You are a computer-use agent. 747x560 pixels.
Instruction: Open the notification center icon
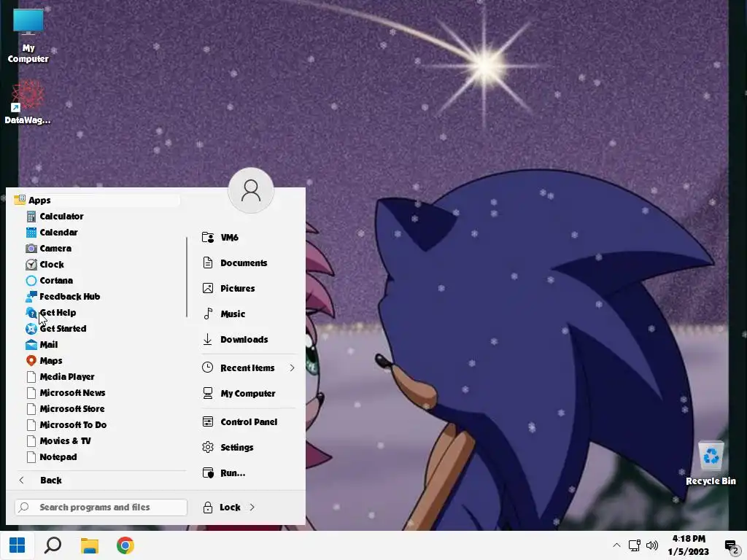731,546
